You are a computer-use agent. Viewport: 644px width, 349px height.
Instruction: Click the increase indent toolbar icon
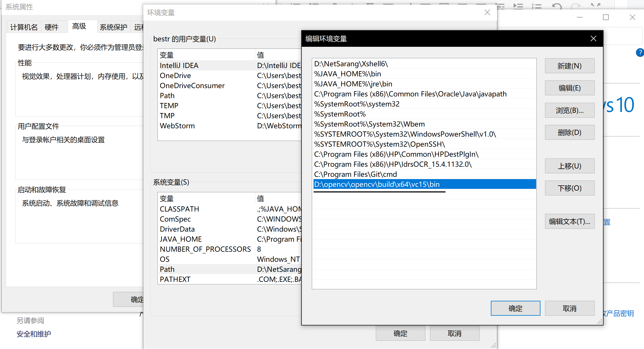[x=518, y=6]
